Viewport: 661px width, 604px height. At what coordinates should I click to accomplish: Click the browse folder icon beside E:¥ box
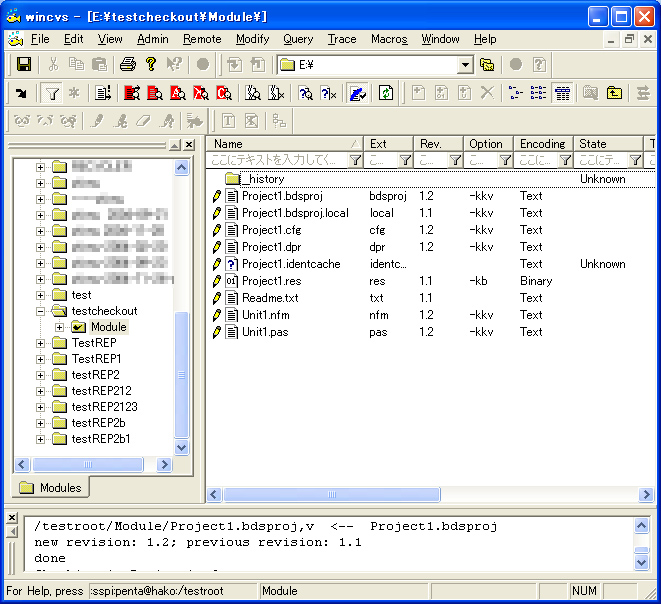(x=487, y=65)
